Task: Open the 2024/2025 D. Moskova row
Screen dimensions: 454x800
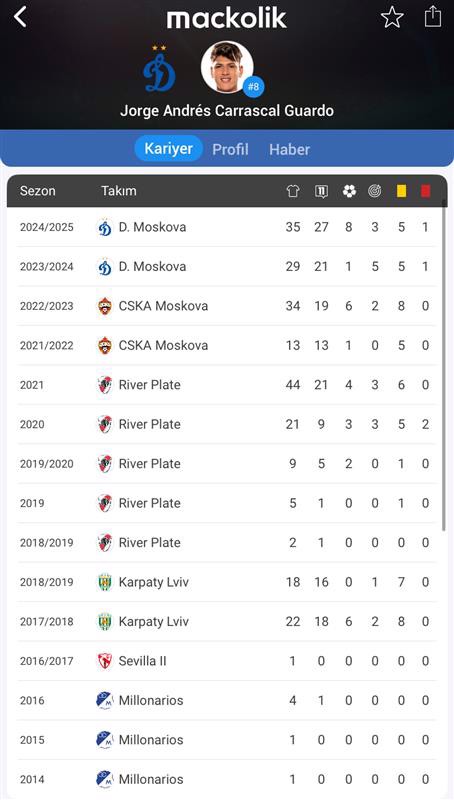Action: 226,227
